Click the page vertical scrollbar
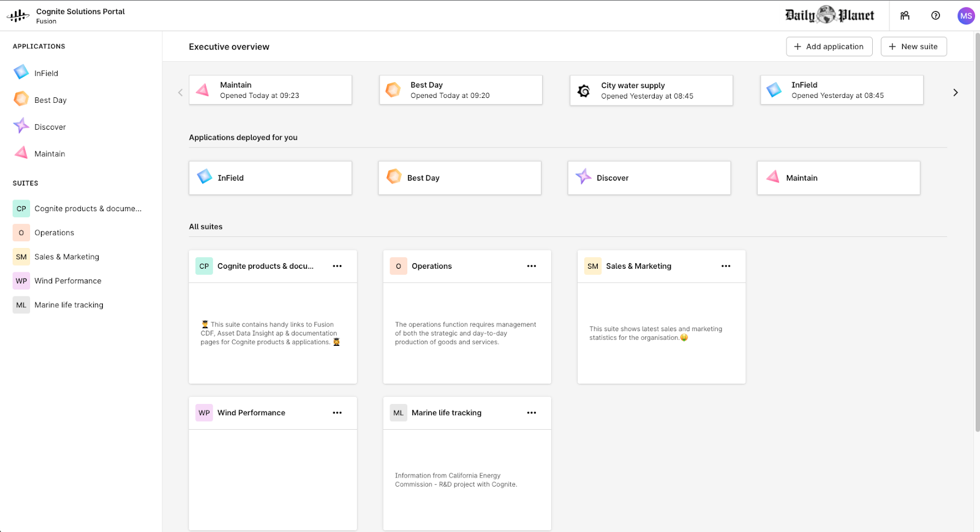Image resolution: width=980 pixels, height=532 pixels. [977, 233]
